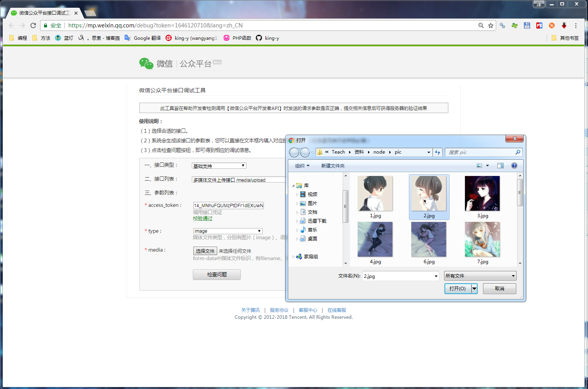Select 音乐 in the library tree
Viewport: 588px width, 389px height.
(309, 230)
